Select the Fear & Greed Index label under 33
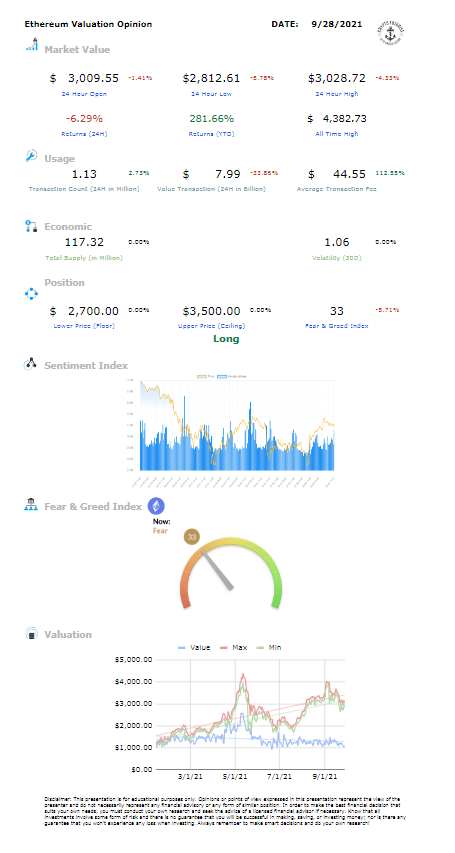This screenshot has width=455, height=853. [337, 326]
